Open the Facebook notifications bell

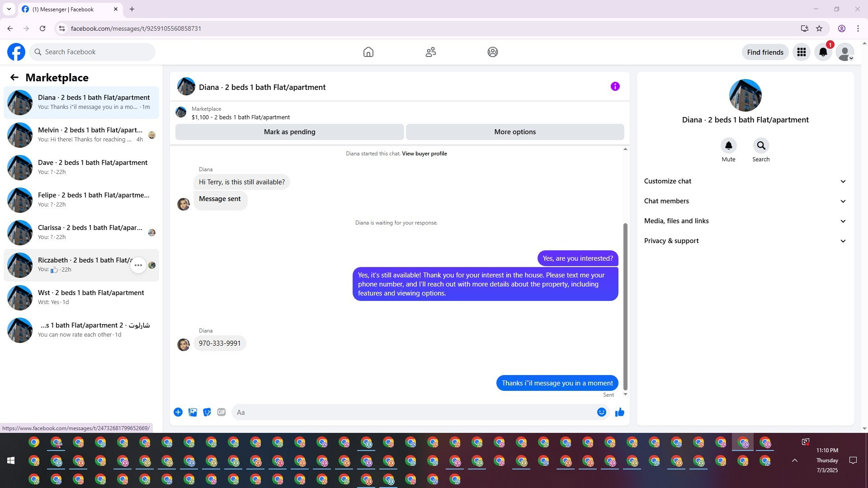pyautogui.click(x=823, y=52)
